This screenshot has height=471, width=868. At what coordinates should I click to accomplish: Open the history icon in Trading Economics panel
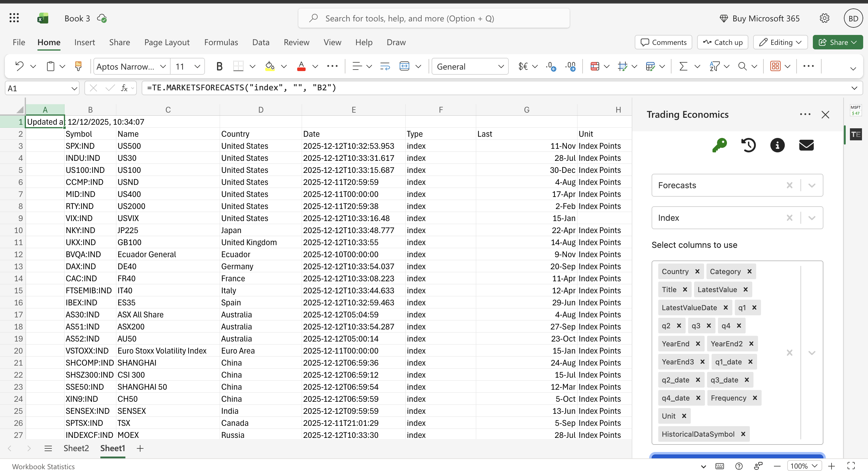coord(749,145)
